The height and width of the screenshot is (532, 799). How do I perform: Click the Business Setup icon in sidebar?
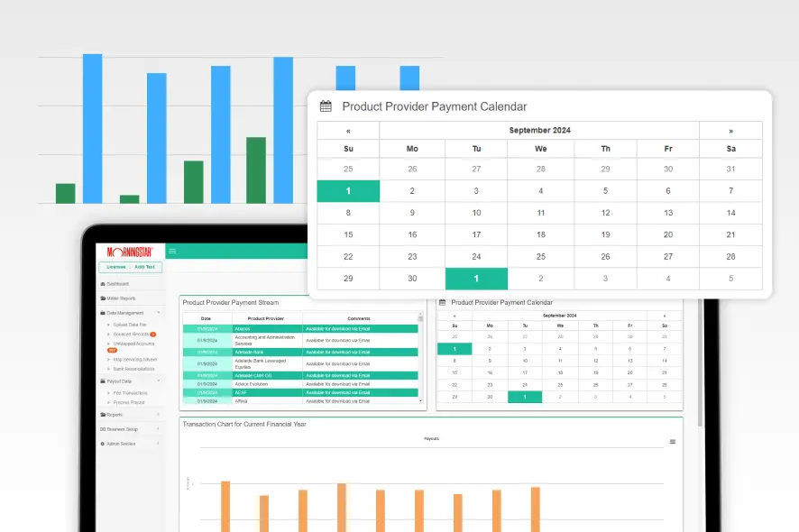[103, 429]
